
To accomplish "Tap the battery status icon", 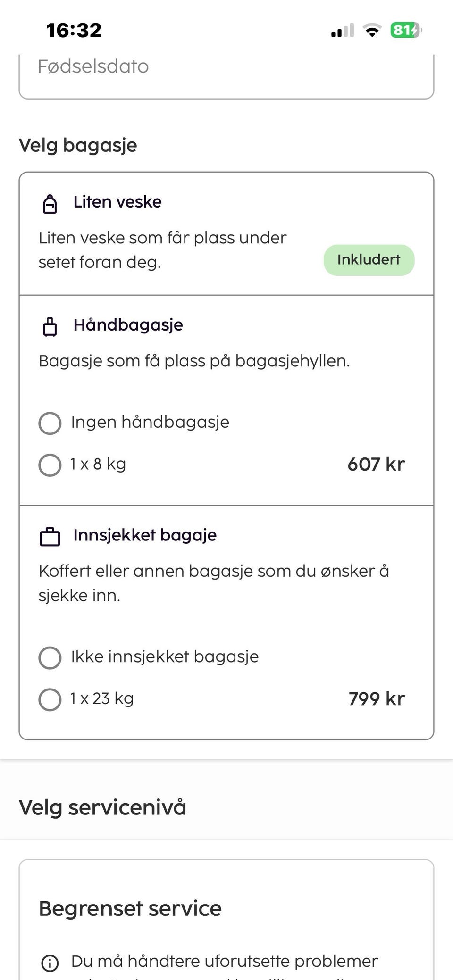I will [405, 31].
